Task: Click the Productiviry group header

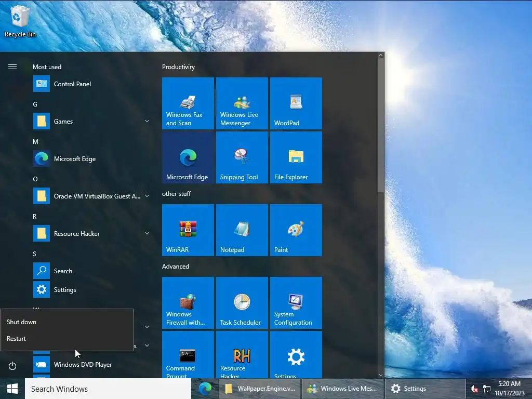Action: click(x=178, y=67)
